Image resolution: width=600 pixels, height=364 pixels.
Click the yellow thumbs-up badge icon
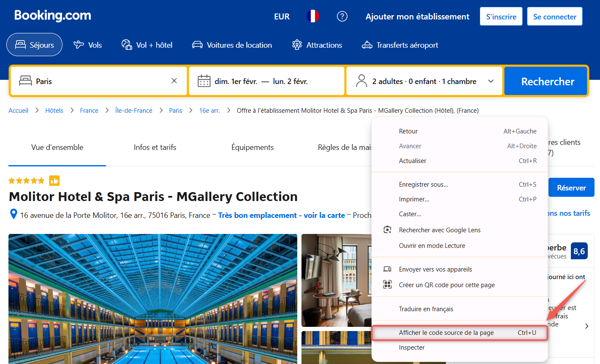[x=54, y=181]
